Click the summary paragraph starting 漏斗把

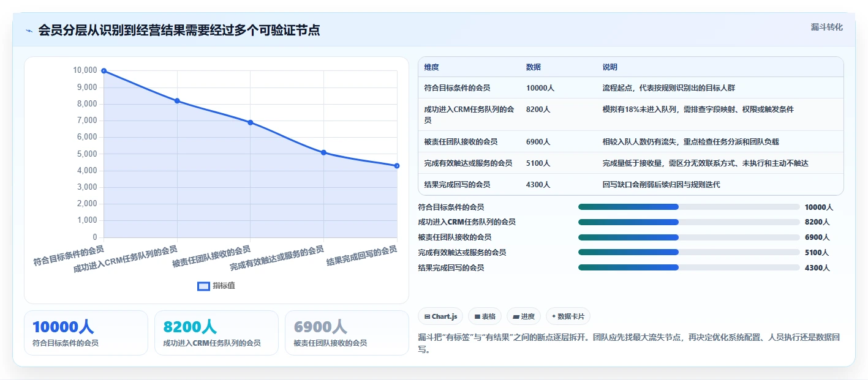pyautogui.click(x=630, y=344)
